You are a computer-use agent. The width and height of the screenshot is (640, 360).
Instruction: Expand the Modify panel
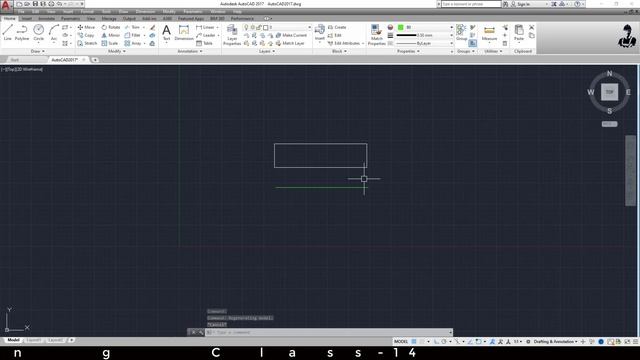pyautogui.click(x=117, y=51)
